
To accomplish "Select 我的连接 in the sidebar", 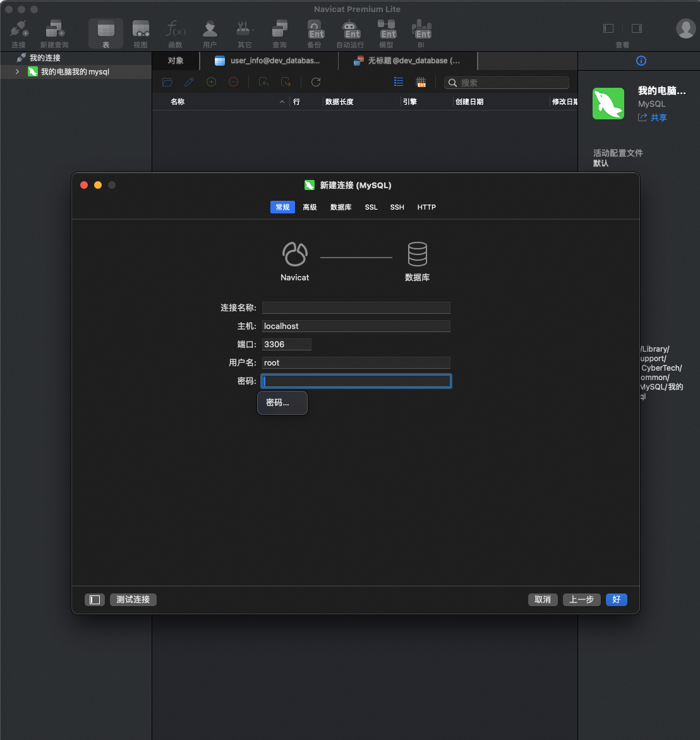I will tap(45, 57).
